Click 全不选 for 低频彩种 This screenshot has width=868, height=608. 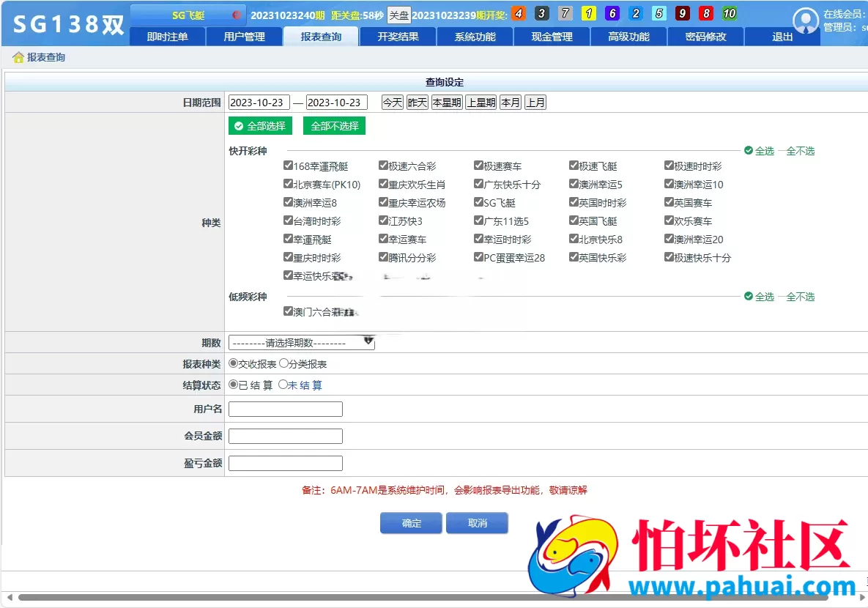[x=801, y=296]
